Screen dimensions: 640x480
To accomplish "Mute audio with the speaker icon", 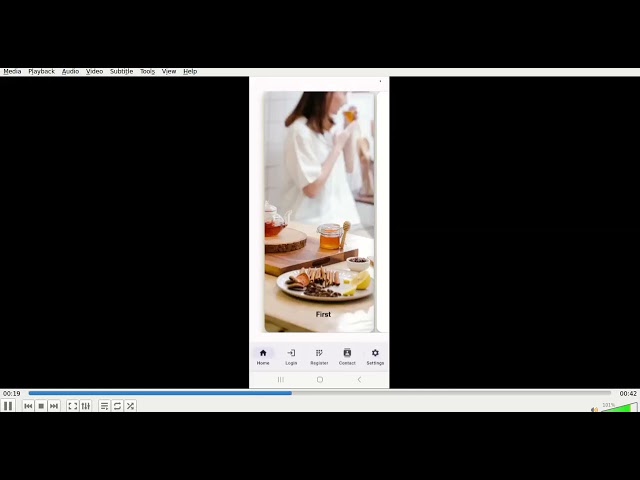I will 594,408.
